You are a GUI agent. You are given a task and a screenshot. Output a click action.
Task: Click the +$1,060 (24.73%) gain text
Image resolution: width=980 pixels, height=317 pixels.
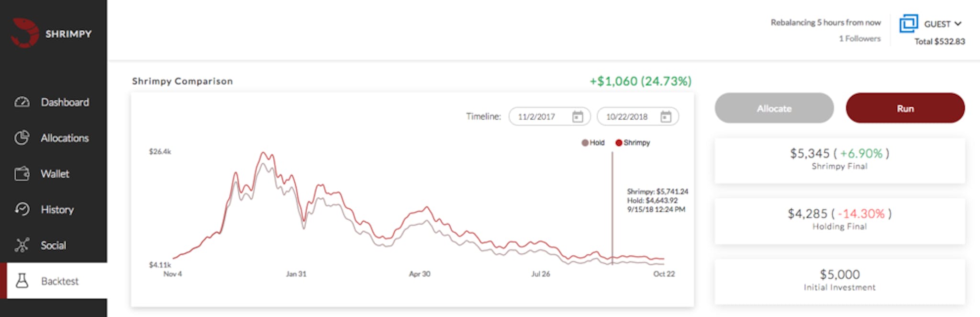(641, 81)
